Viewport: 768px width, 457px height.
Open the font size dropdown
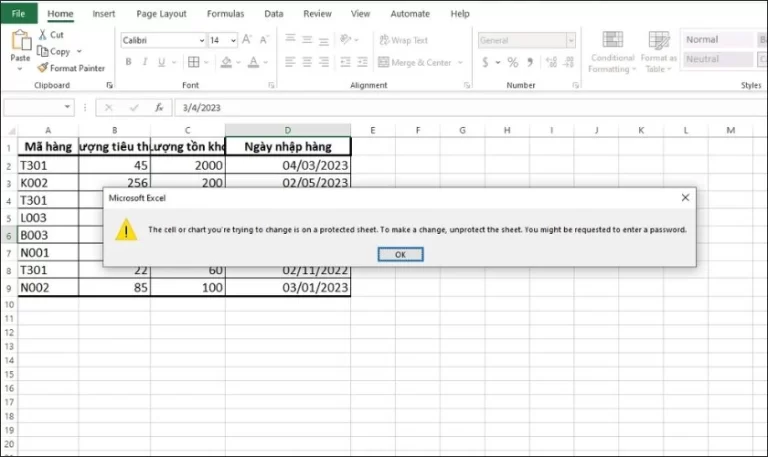point(233,40)
